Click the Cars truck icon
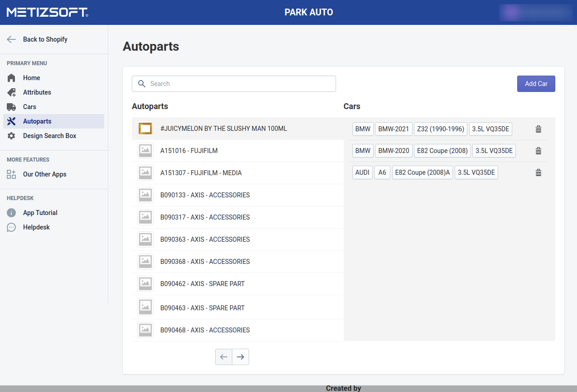Viewport: 577px width, 392px height. pyautogui.click(x=11, y=107)
